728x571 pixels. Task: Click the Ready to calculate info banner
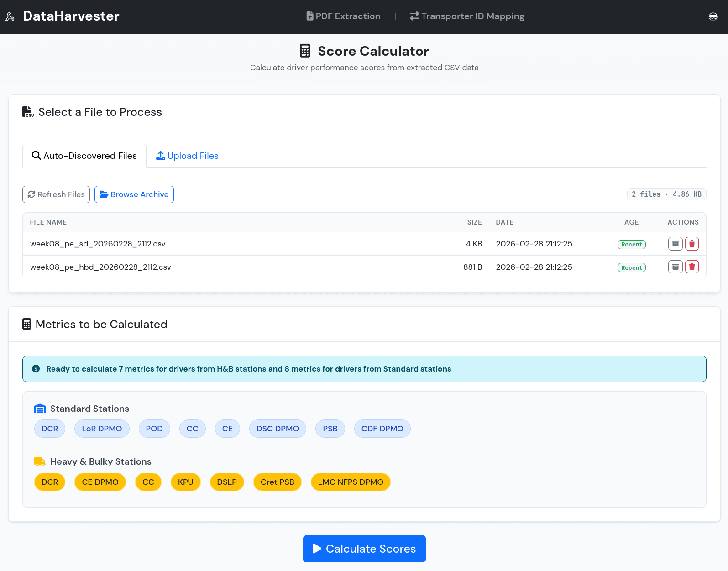pyautogui.click(x=364, y=369)
